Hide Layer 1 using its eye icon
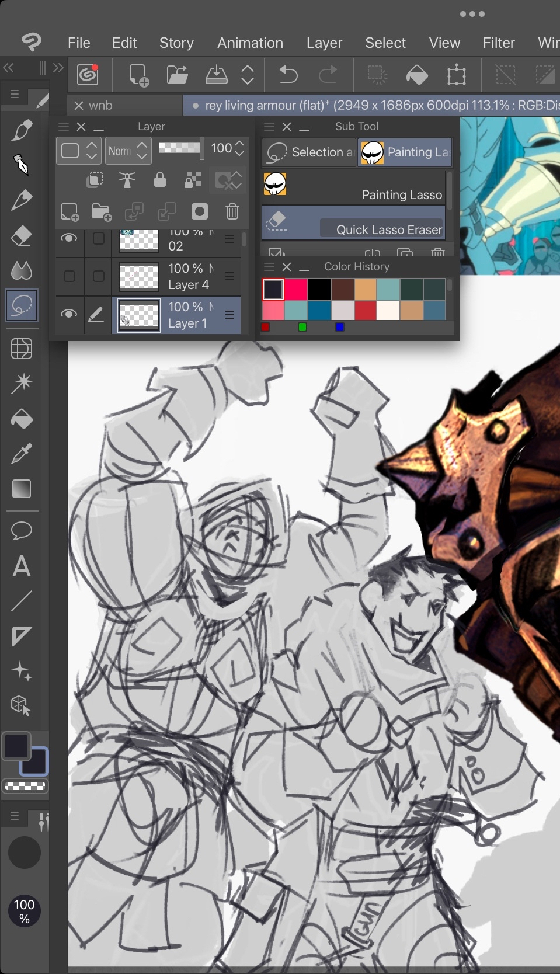This screenshot has width=560, height=974. [x=69, y=314]
